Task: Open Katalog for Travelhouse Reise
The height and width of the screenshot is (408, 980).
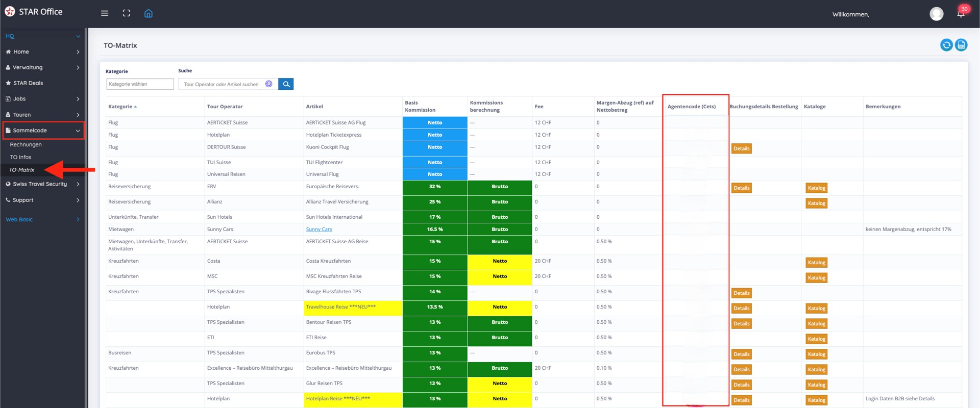Action: point(816,308)
